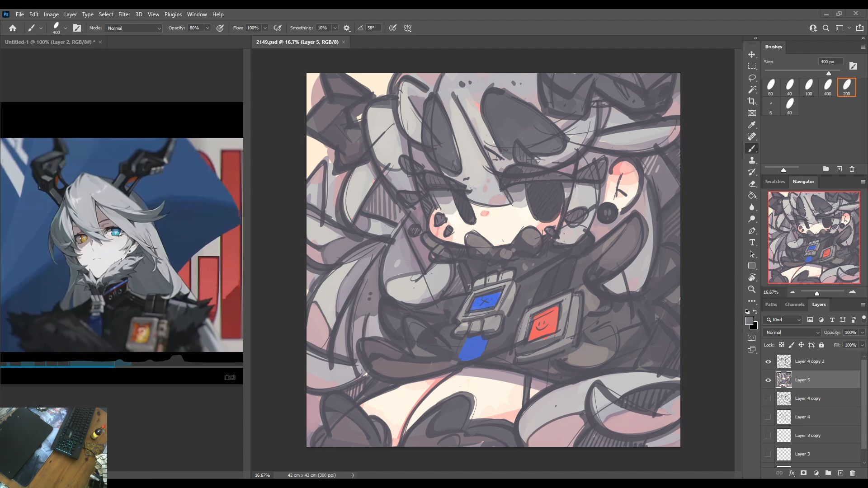The height and width of the screenshot is (488, 868).
Task: Click the brush Size input field
Action: pyautogui.click(x=830, y=62)
